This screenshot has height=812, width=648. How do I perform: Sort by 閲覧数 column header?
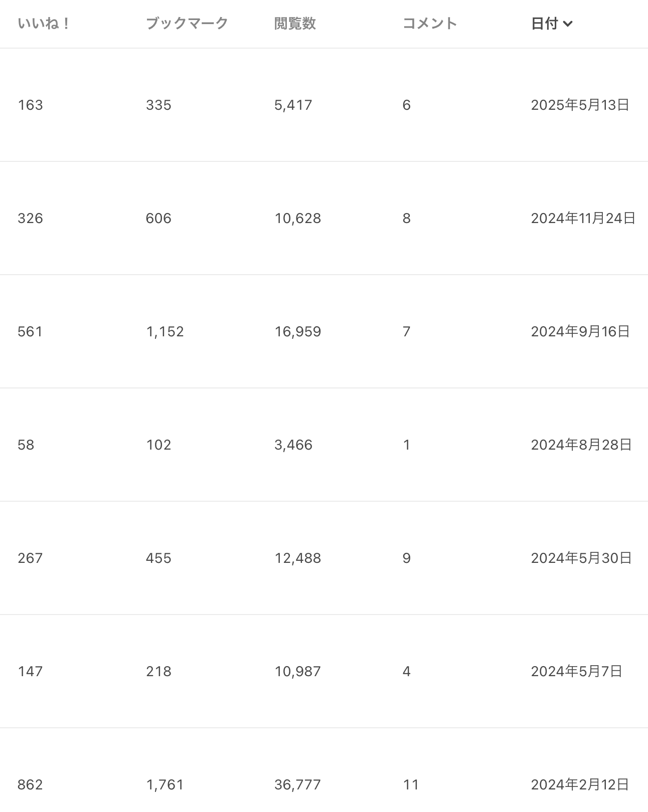(x=295, y=24)
